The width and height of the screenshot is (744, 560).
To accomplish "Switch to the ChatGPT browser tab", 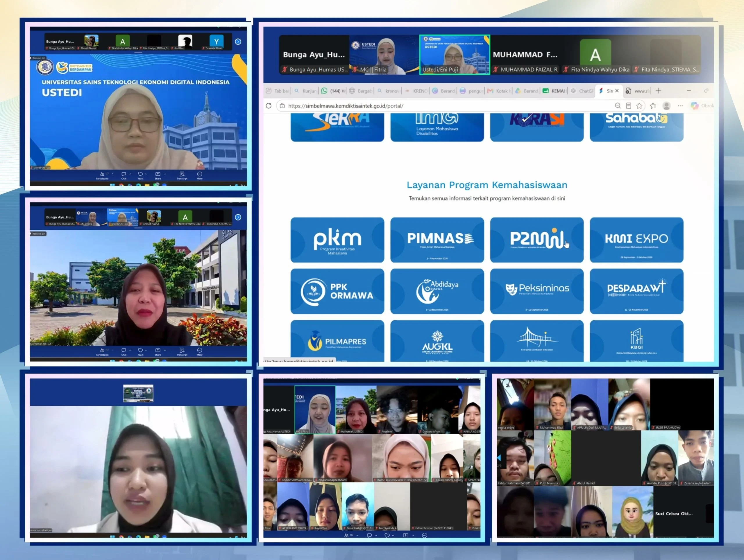I will click(582, 91).
